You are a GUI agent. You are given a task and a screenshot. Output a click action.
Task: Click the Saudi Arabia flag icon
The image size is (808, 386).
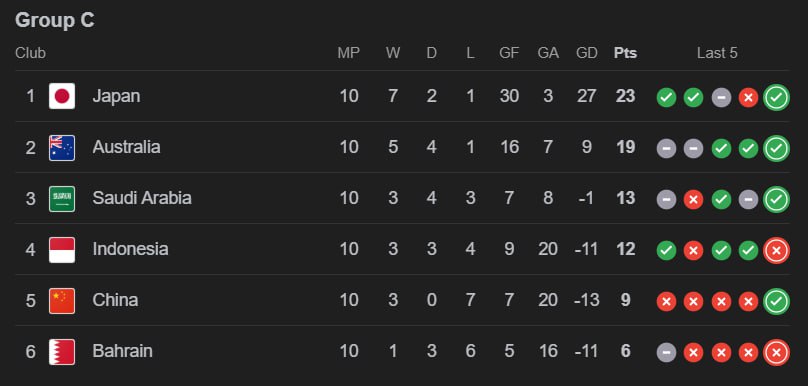[62, 198]
